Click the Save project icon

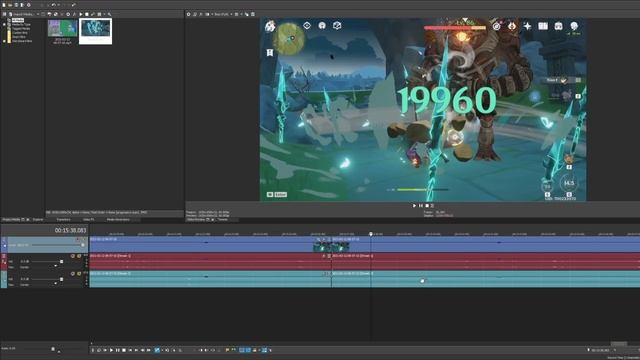click(x=16, y=5)
